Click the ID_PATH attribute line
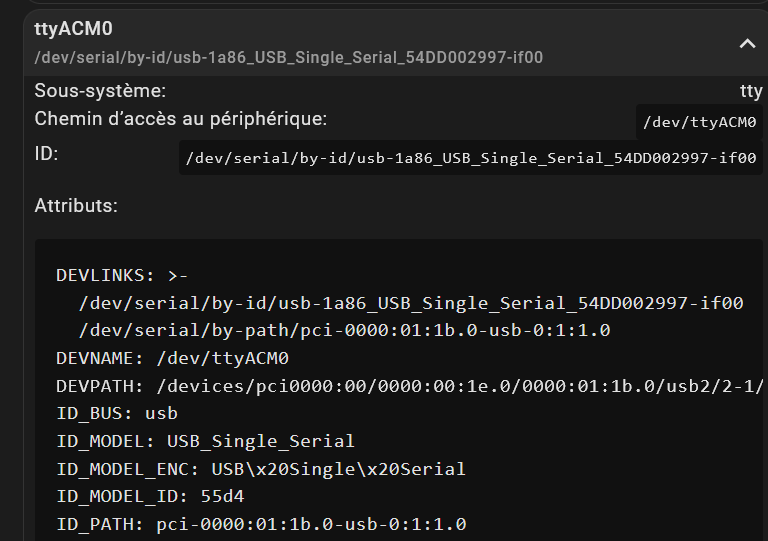 (260, 524)
